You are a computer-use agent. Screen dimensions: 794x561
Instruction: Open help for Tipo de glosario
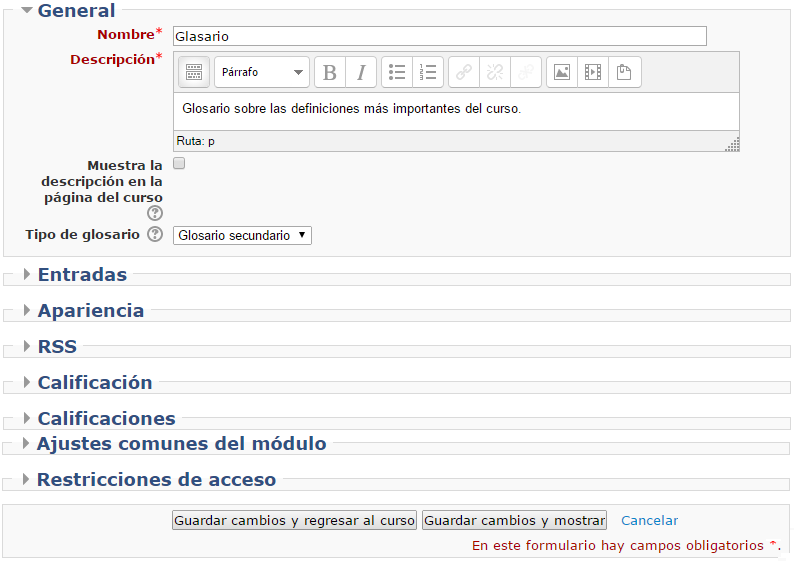(155, 235)
